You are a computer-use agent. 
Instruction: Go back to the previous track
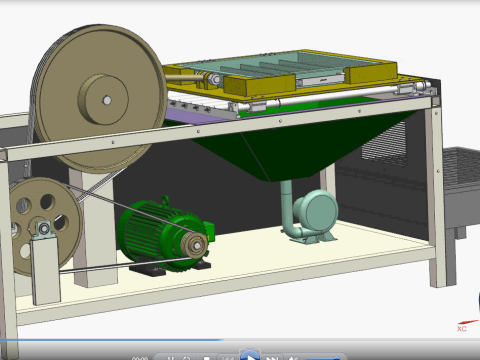pyautogui.click(x=228, y=358)
